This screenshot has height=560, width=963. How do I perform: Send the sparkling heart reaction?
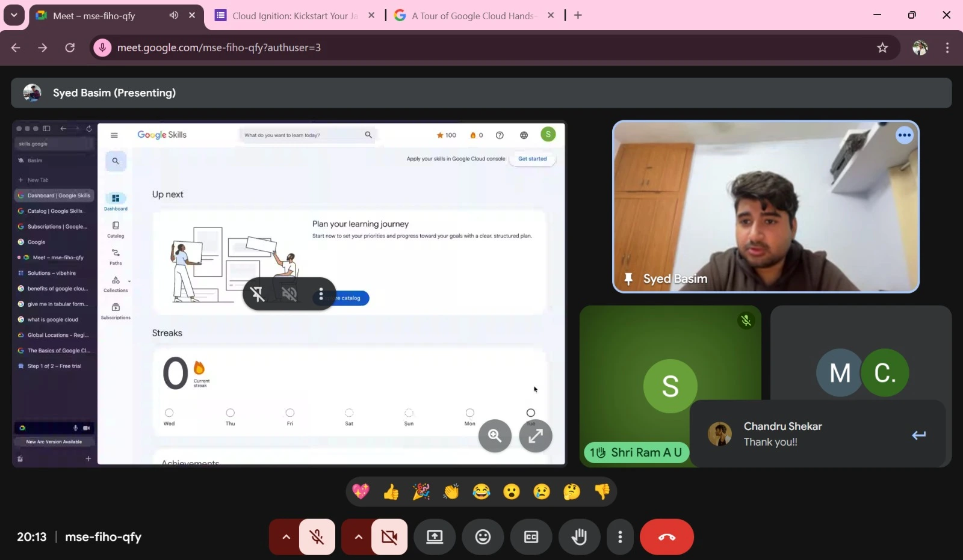[361, 492]
